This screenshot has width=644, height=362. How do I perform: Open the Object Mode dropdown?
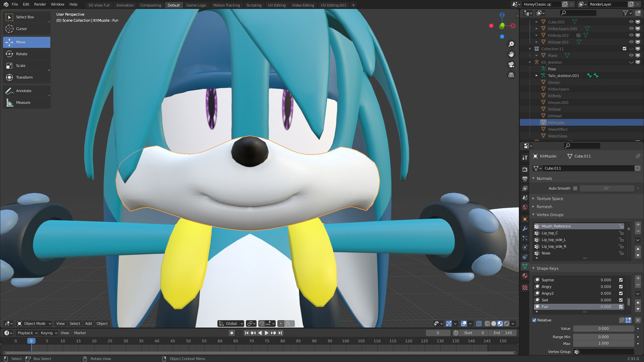tap(34, 323)
